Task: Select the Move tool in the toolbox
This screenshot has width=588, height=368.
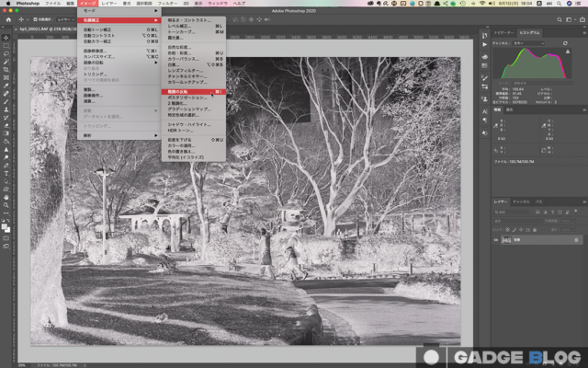Action: click(6, 38)
